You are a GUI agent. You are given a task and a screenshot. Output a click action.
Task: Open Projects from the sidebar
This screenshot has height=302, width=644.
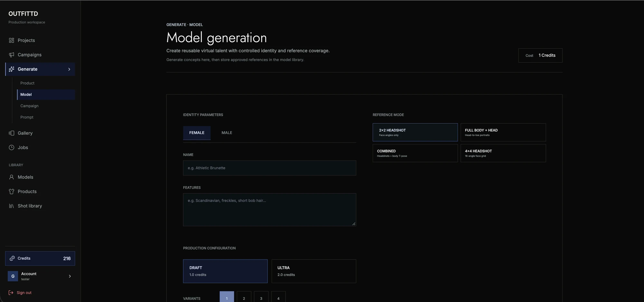click(x=40, y=40)
